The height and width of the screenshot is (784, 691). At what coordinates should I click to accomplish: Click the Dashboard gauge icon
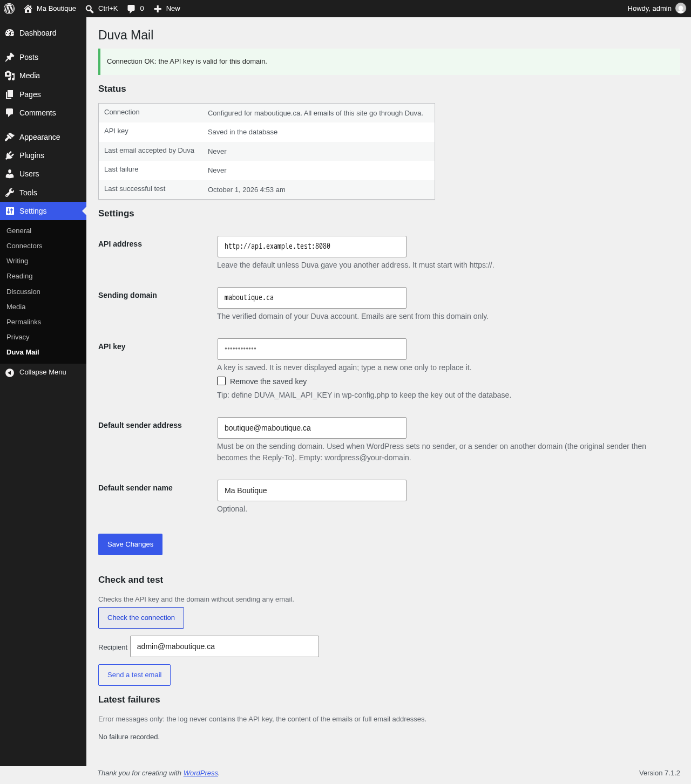click(x=10, y=33)
